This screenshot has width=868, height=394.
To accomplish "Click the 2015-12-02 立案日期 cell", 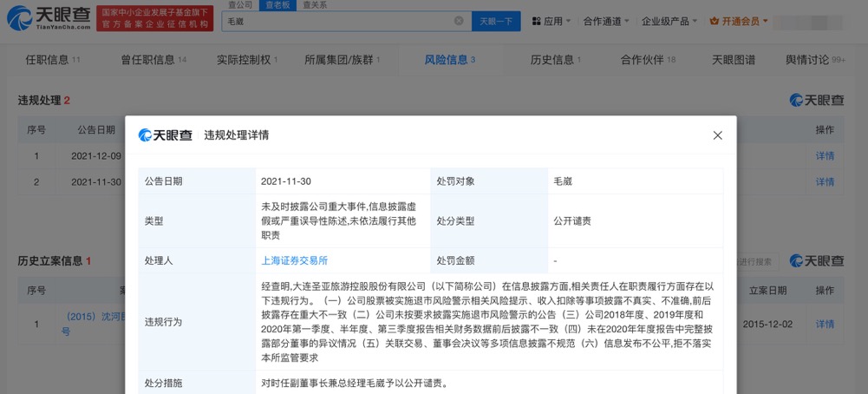I will click(x=767, y=324).
